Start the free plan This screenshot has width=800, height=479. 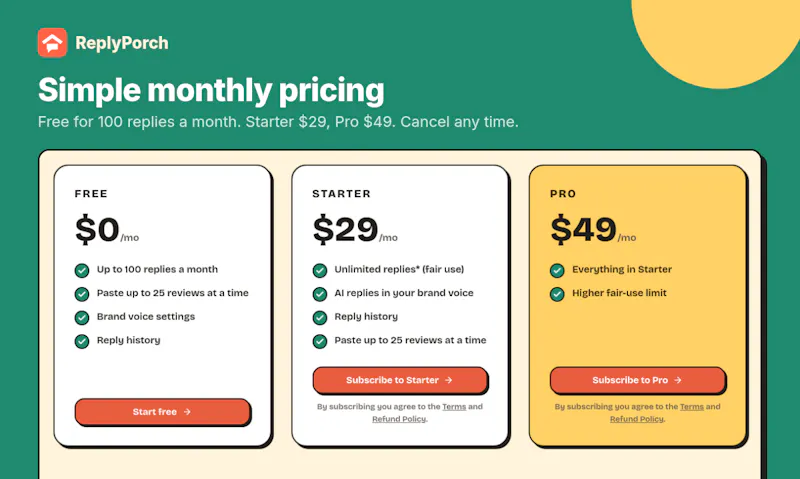tap(163, 412)
